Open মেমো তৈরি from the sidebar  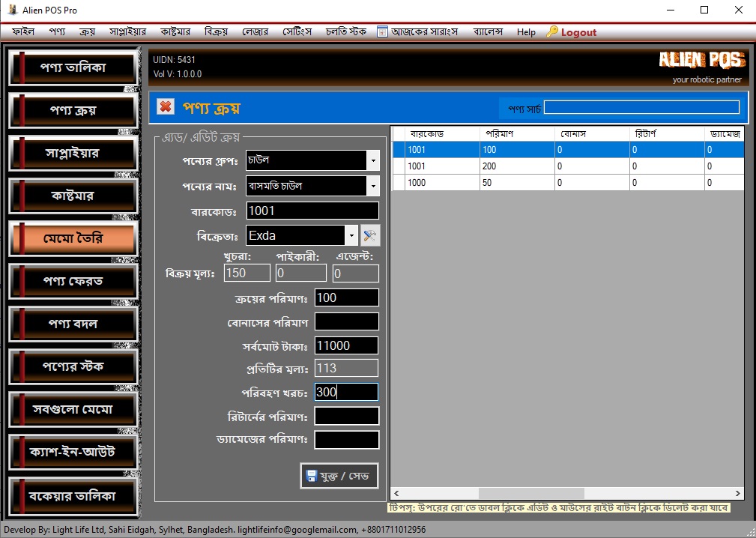point(73,239)
